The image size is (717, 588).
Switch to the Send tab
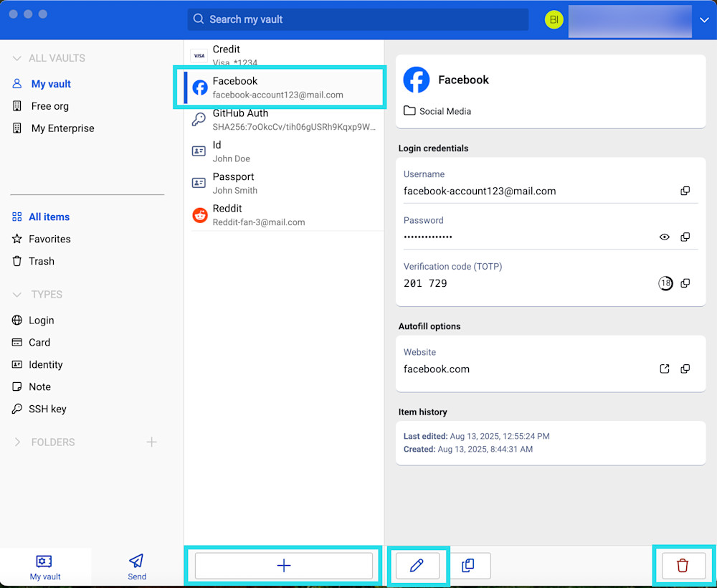click(136, 566)
